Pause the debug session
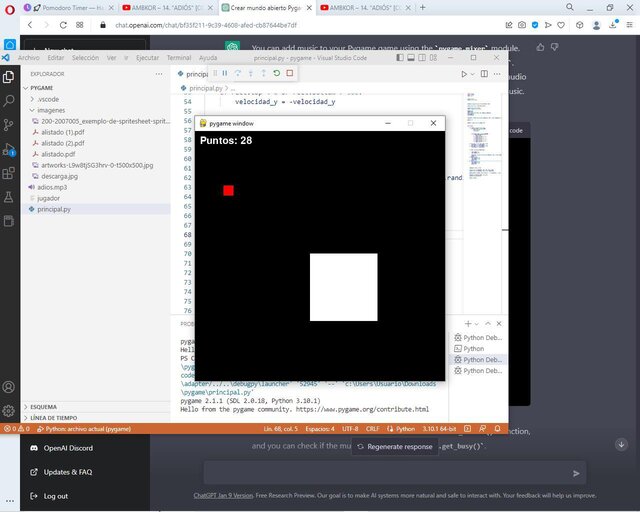 (225, 73)
